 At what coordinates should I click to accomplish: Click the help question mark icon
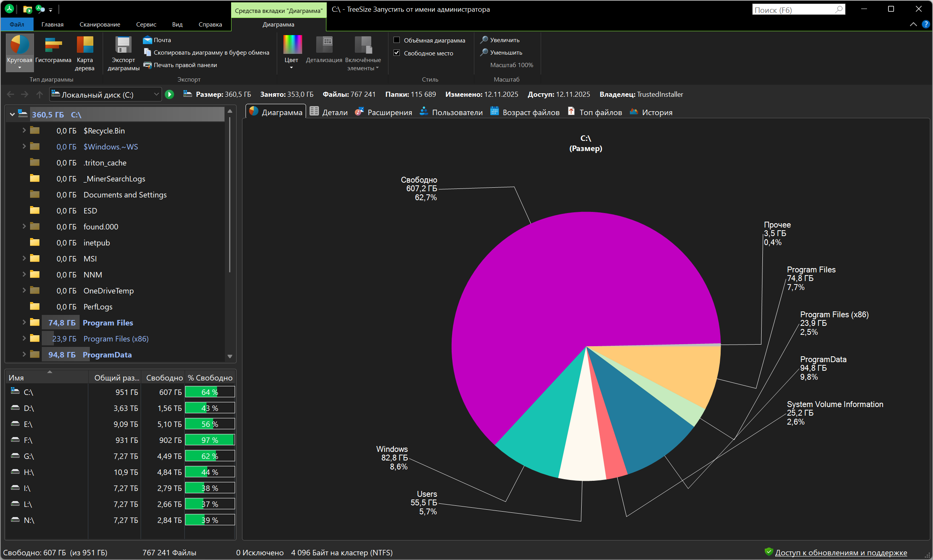[x=926, y=24]
